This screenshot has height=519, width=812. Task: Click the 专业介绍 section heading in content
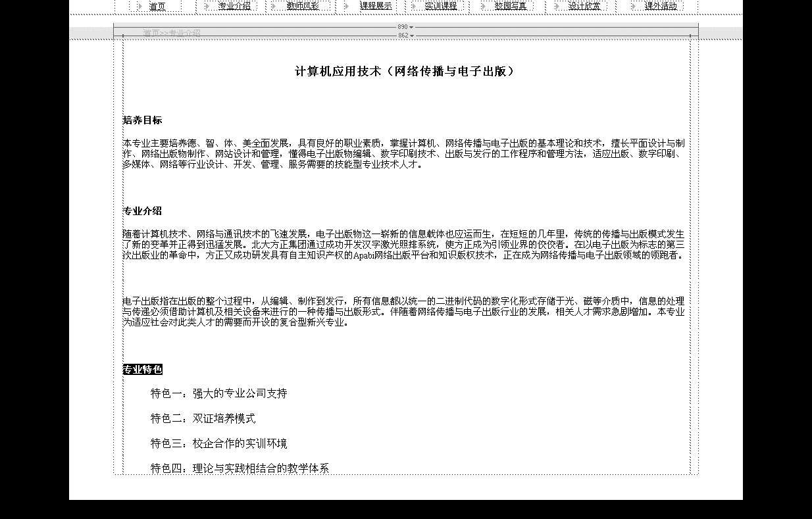(142, 211)
